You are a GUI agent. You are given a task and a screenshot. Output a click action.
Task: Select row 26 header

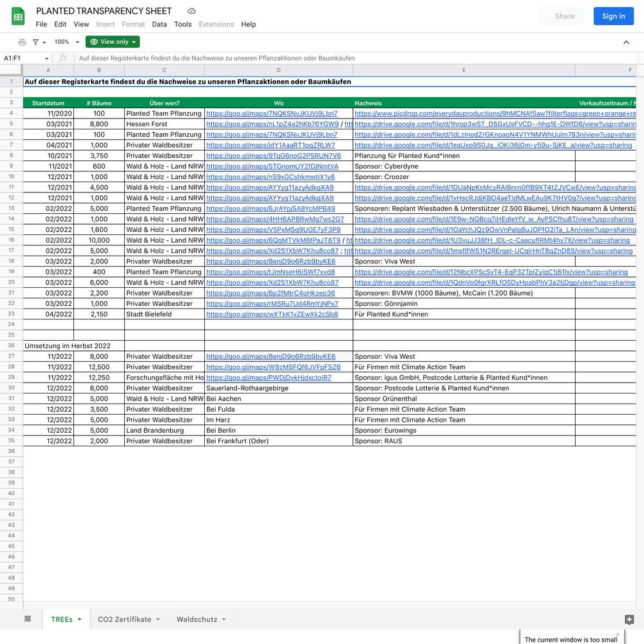pyautogui.click(x=11, y=345)
